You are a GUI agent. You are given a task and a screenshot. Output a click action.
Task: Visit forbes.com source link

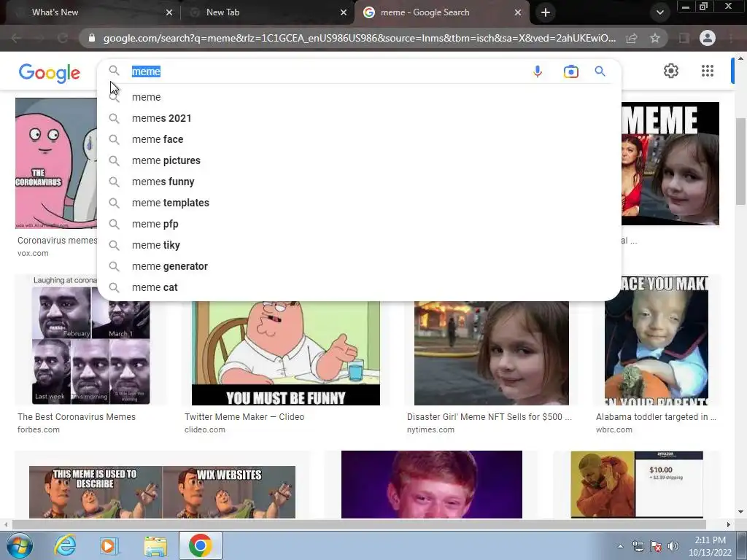(39, 429)
